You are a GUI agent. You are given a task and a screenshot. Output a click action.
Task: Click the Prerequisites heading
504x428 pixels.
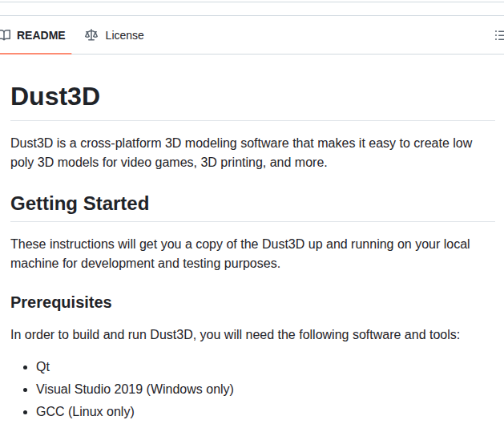[x=61, y=302]
